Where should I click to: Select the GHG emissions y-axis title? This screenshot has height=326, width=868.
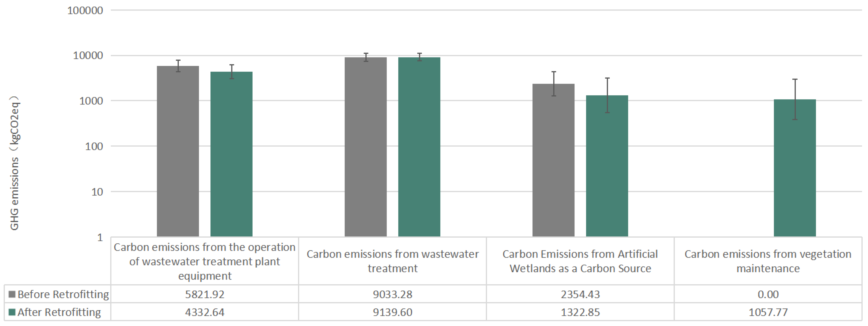coord(15,163)
